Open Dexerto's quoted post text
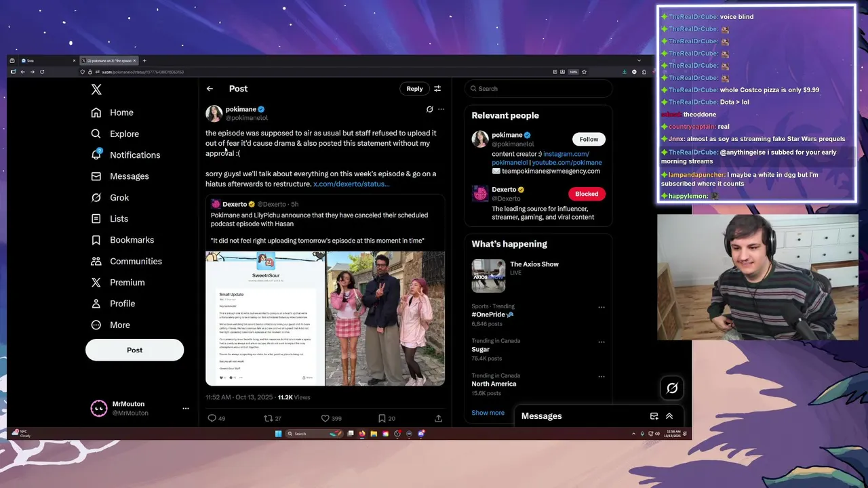This screenshot has width=868, height=488. pyautogui.click(x=319, y=228)
